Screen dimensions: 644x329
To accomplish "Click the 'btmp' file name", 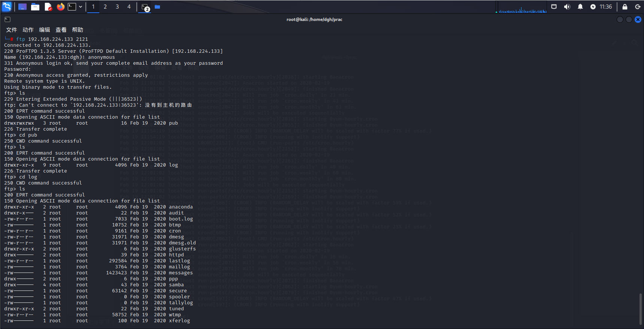I will click(175, 225).
